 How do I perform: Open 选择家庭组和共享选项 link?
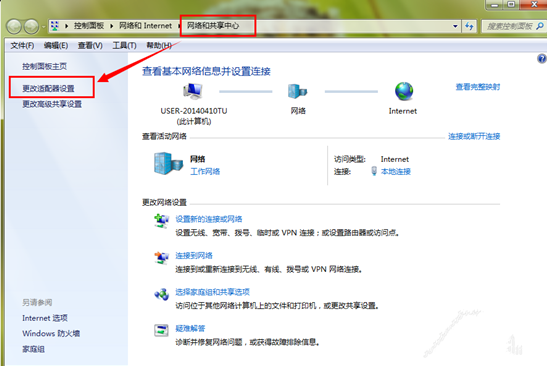click(x=212, y=292)
